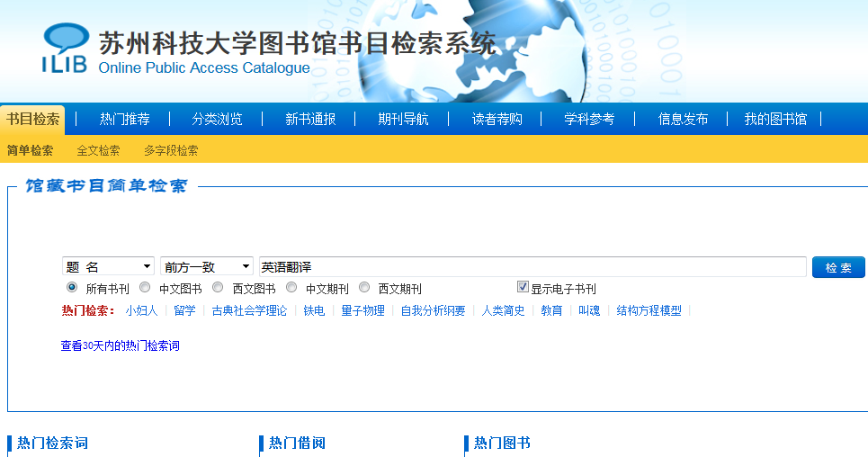Screen dimensions: 868x457
Task: Select the 中文图书 radio button
Action: tap(145, 288)
